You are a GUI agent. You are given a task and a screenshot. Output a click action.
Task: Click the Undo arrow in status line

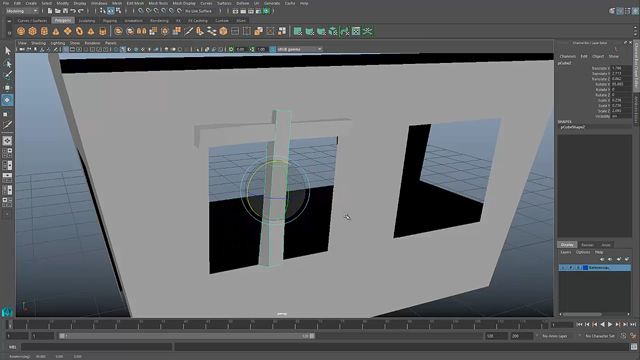click(73, 11)
